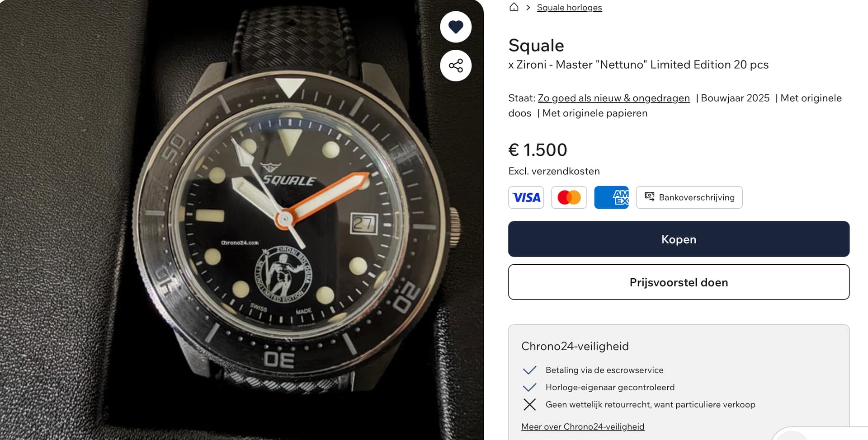Viewport: 868px width, 440px height.
Task: Click the Chrono24-veiligheid panel heading
Action: (575, 346)
